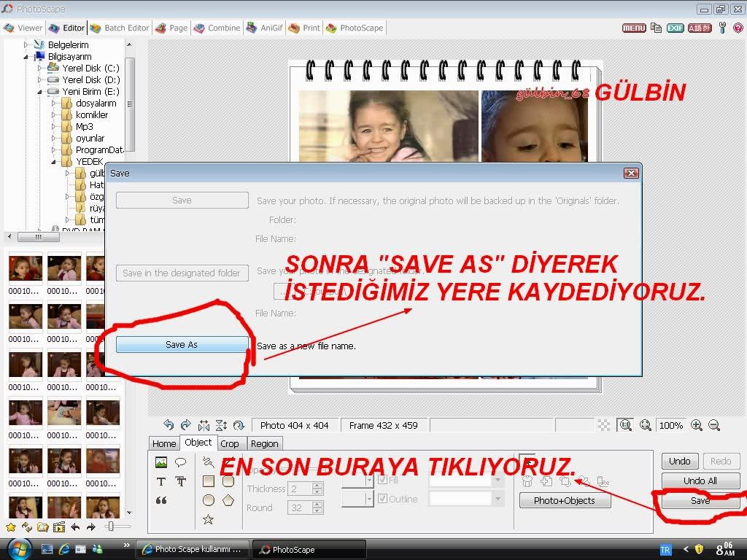This screenshot has width=747, height=560.
Task: Expand the dosyalarım folder node
Action: (x=54, y=103)
